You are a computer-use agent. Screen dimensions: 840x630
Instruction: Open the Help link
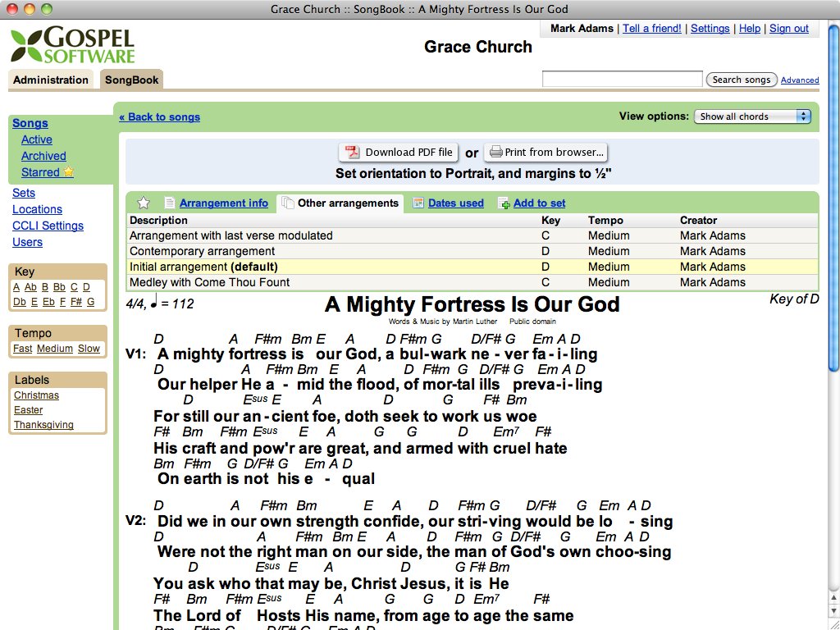point(750,29)
